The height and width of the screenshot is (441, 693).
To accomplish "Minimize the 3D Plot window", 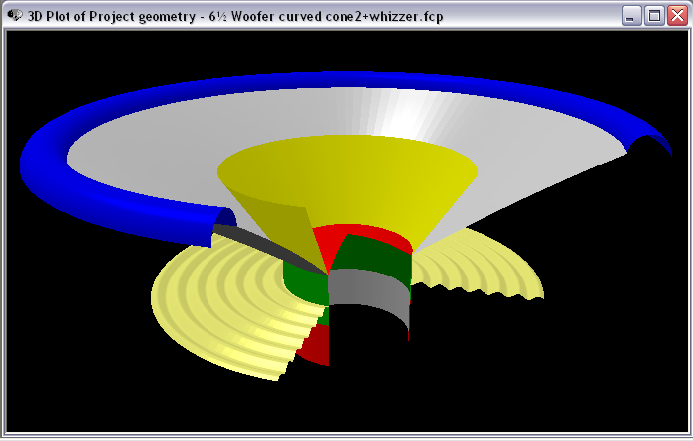I will [631, 16].
